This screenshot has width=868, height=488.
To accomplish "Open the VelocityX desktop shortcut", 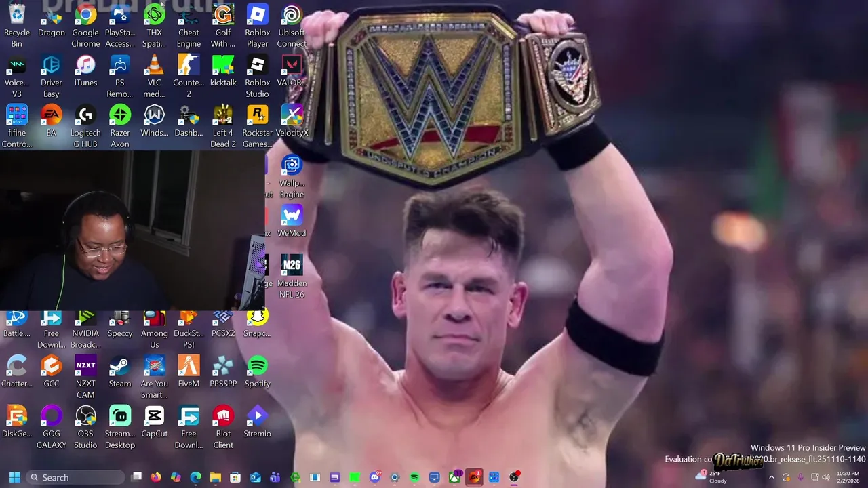I will 292,121.
